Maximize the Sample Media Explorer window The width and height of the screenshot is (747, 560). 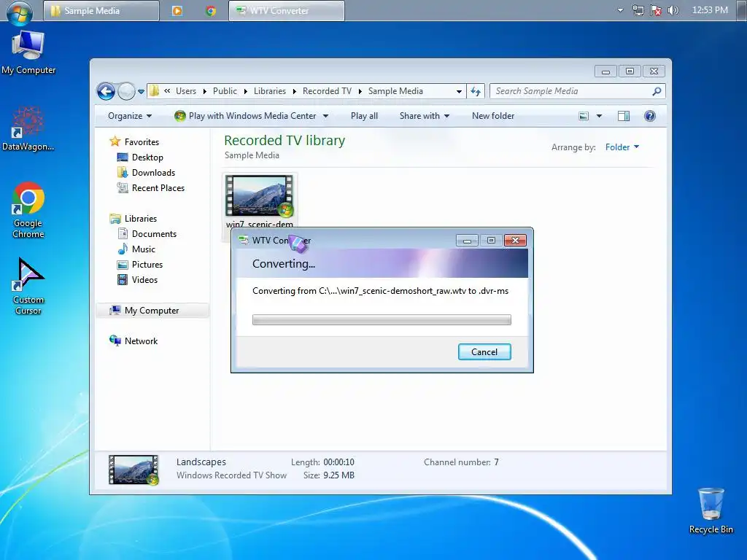pyautogui.click(x=630, y=71)
